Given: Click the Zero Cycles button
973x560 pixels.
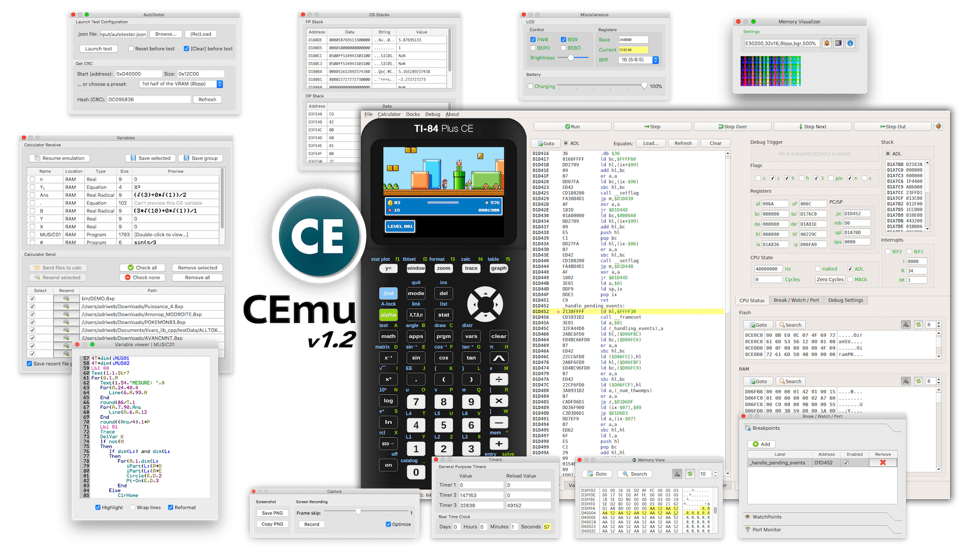Looking at the screenshot, I should pos(830,279).
